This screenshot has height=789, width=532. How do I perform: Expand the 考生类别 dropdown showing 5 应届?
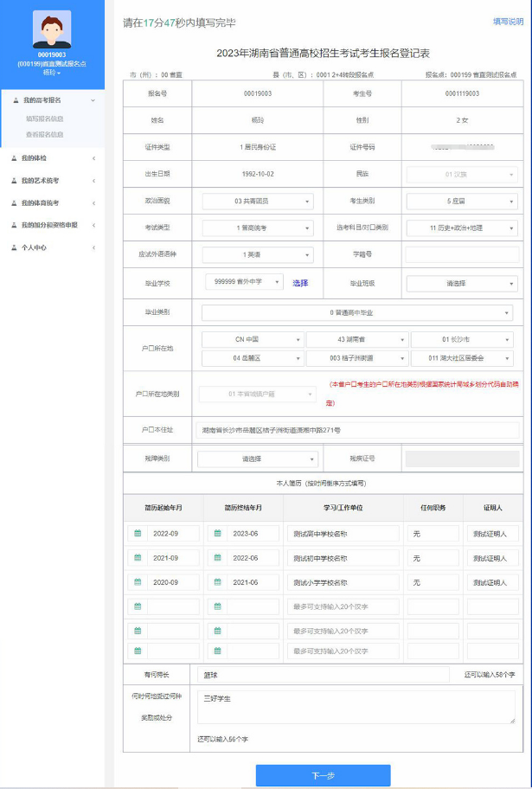click(461, 202)
